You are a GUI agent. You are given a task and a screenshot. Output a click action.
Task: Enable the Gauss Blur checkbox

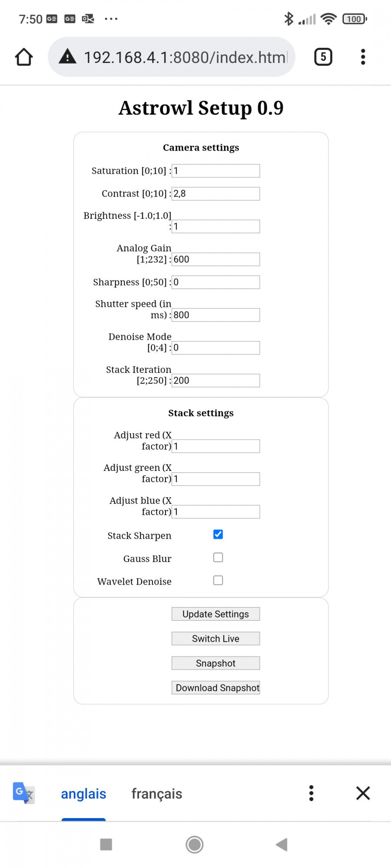pyautogui.click(x=218, y=557)
